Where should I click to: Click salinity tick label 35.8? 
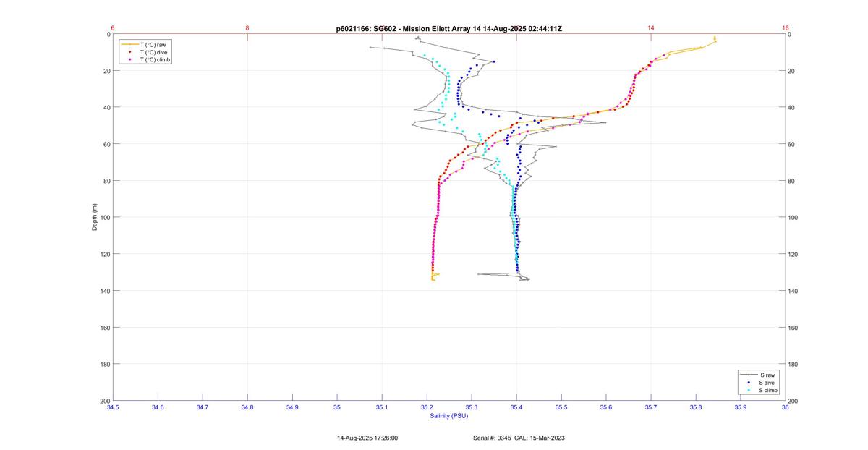pyautogui.click(x=696, y=408)
